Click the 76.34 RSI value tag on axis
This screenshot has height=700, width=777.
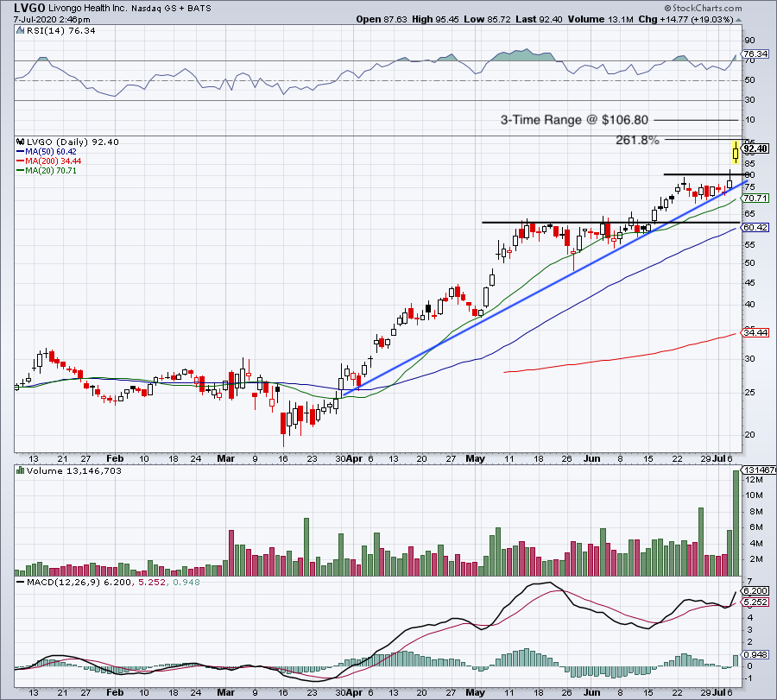pyautogui.click(x=755, y=54)
